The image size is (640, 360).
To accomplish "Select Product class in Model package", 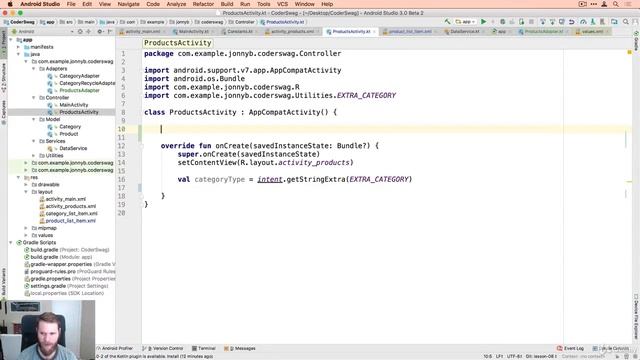I will tap(69, 134).
